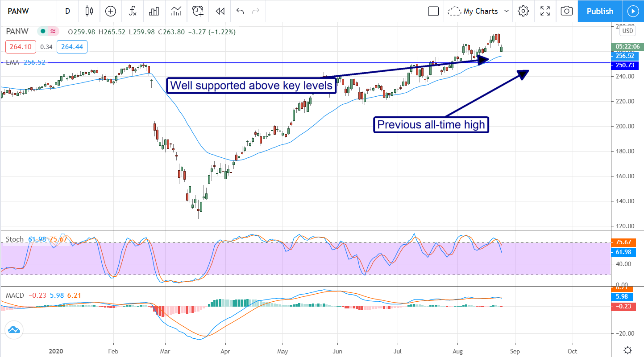The width and height of the screenshot is (644, 357).
Task: Open the financials bar chart icon
Action: click(154, 11)
